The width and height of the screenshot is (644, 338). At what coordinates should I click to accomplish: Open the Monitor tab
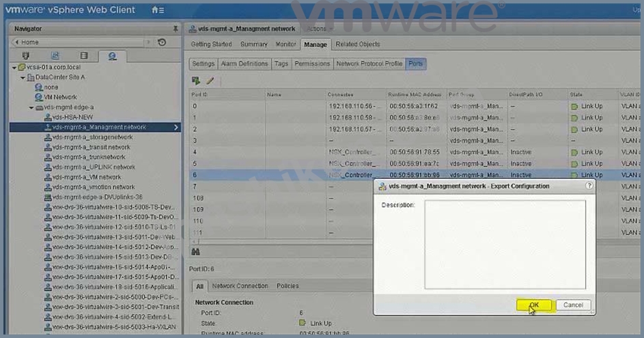pos(285,44)
